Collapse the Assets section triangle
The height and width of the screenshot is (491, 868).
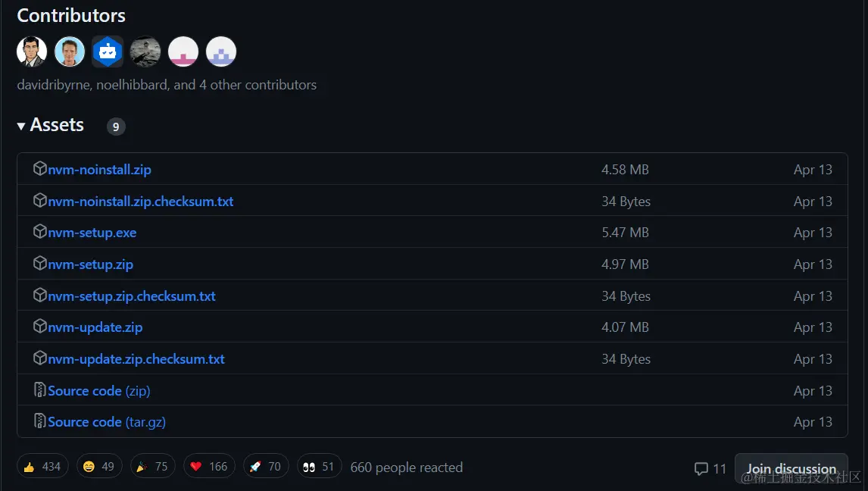coord(21,127)
